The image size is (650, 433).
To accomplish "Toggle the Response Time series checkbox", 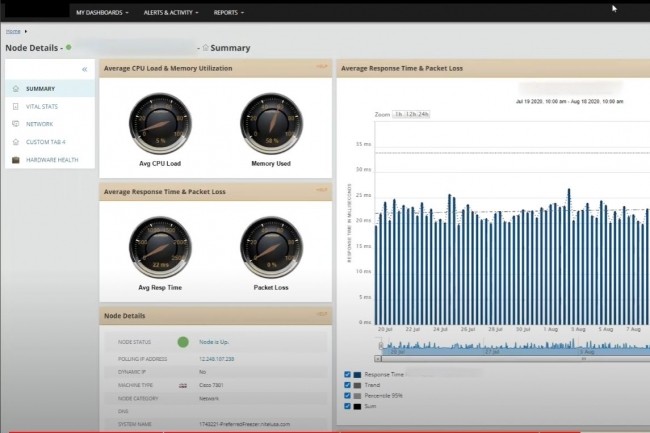I will (x=347, y=375).
